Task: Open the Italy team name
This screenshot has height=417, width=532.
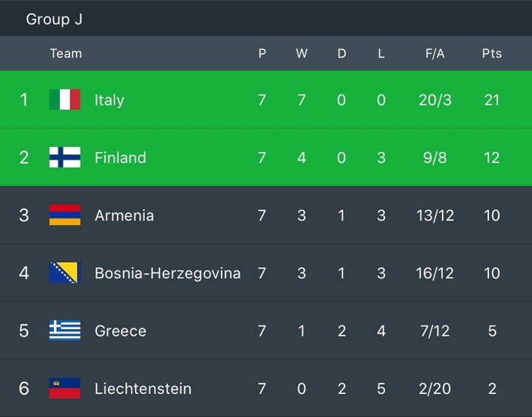Action: click(109, 100)
